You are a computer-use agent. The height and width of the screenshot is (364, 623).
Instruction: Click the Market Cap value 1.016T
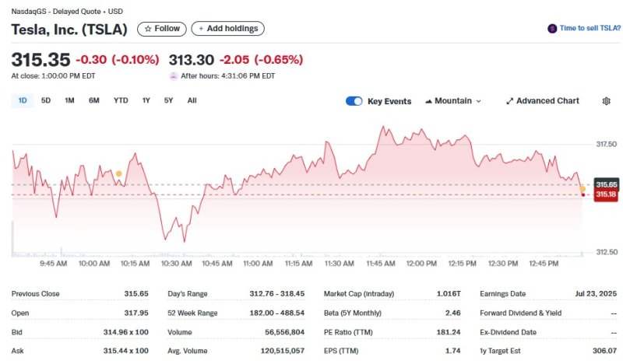[449, 294]
